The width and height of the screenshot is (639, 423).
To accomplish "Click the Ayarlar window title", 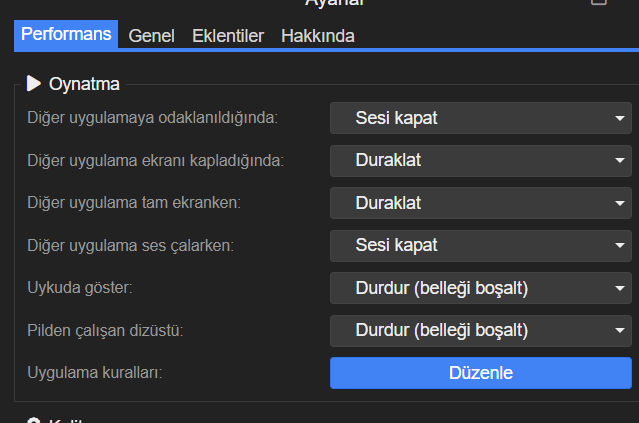I will [x=335, y=3].
